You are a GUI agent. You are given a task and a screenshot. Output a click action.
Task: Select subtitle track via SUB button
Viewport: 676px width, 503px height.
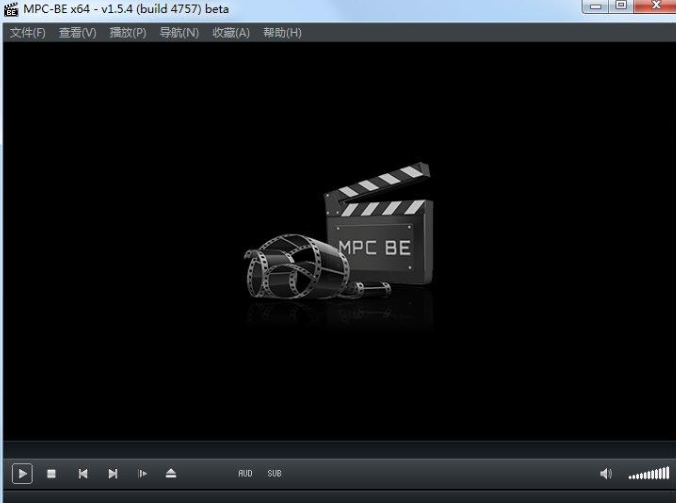(274, 473)
